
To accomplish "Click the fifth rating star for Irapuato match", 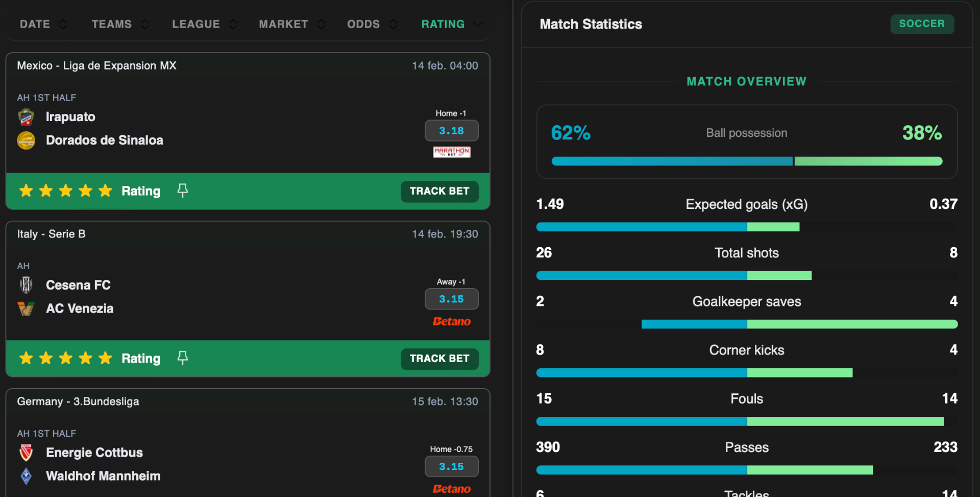I will tap(105, 190).
